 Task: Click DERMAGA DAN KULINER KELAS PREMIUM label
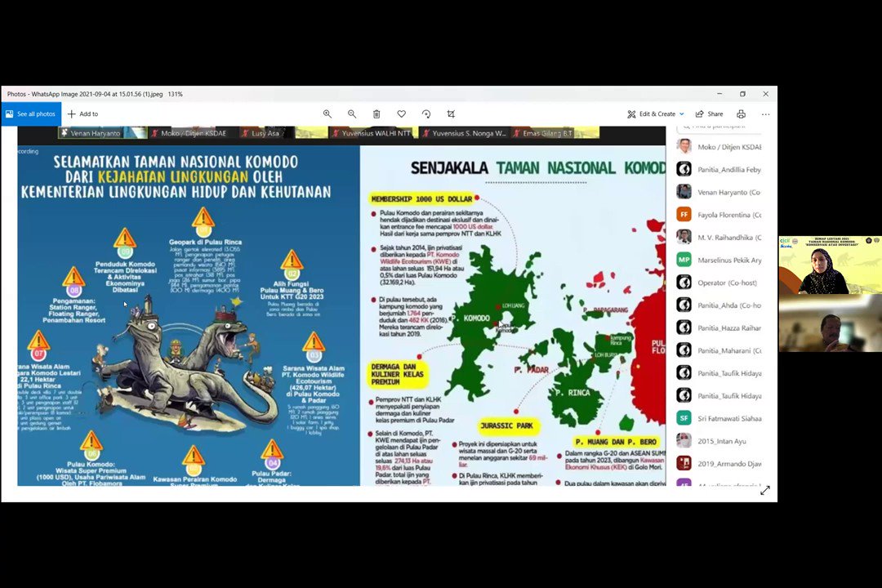click(397, 374)
